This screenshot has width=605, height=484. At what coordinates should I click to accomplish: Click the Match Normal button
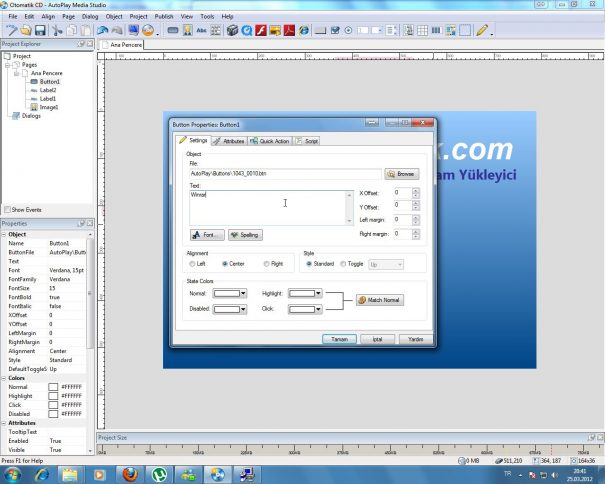point(380,300)
